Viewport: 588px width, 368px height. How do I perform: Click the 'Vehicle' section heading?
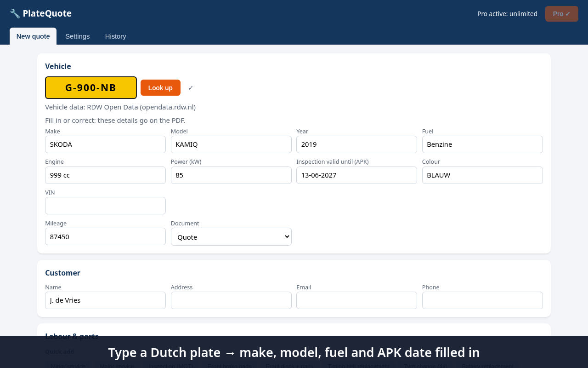pos(58,66)
